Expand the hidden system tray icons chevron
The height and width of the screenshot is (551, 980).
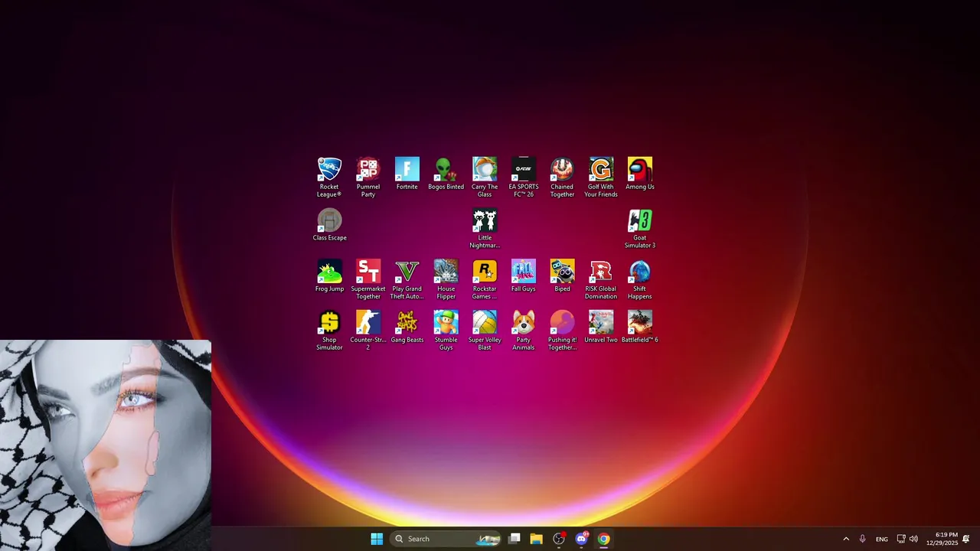(x=846, y=539)
